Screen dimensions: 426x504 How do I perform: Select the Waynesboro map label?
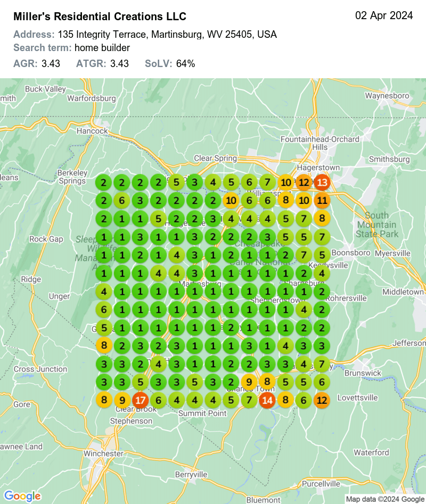(387, 96)
